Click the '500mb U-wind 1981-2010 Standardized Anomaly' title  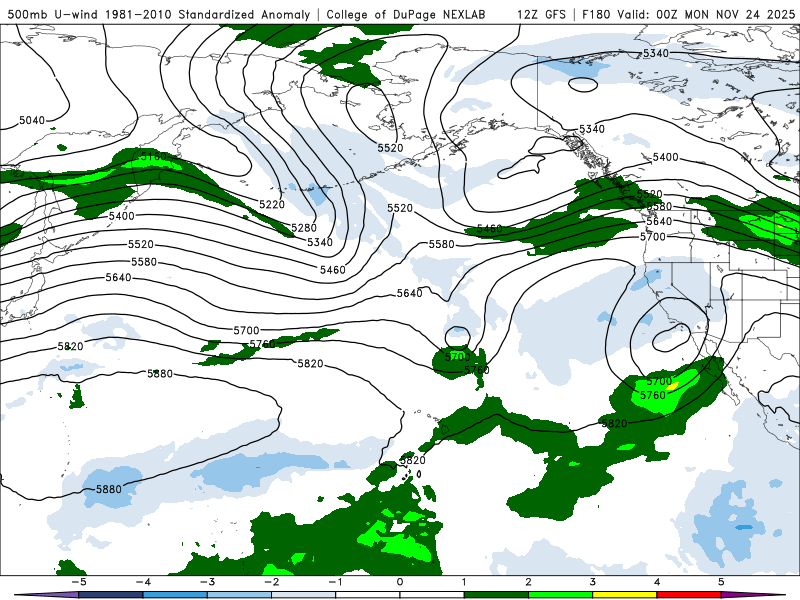[x=158, y=15]
